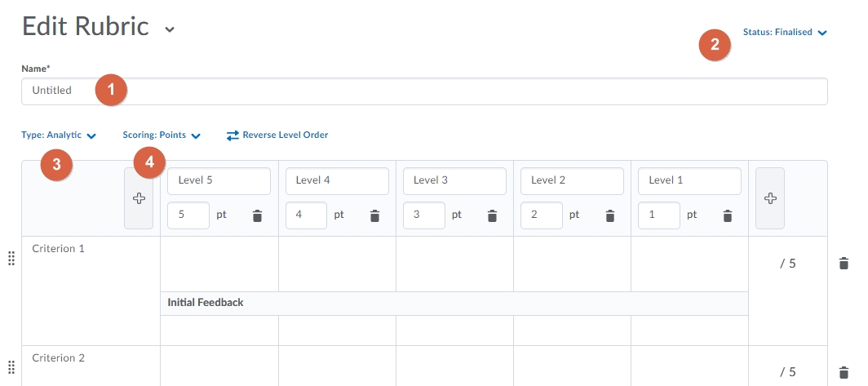The height and width of the screenshot is (386, 868).
Task: Add a new level after Level 1
Action: tap(770, 198)
